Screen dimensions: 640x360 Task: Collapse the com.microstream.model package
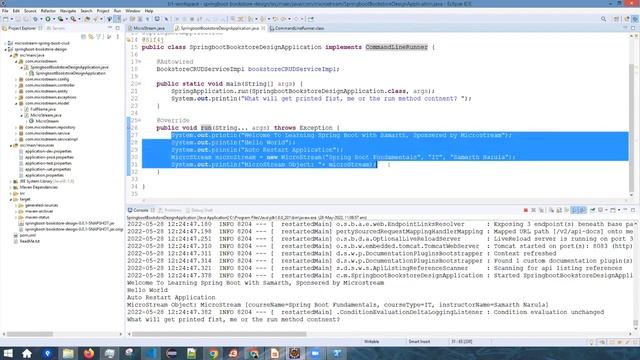[x=16, y=103]
